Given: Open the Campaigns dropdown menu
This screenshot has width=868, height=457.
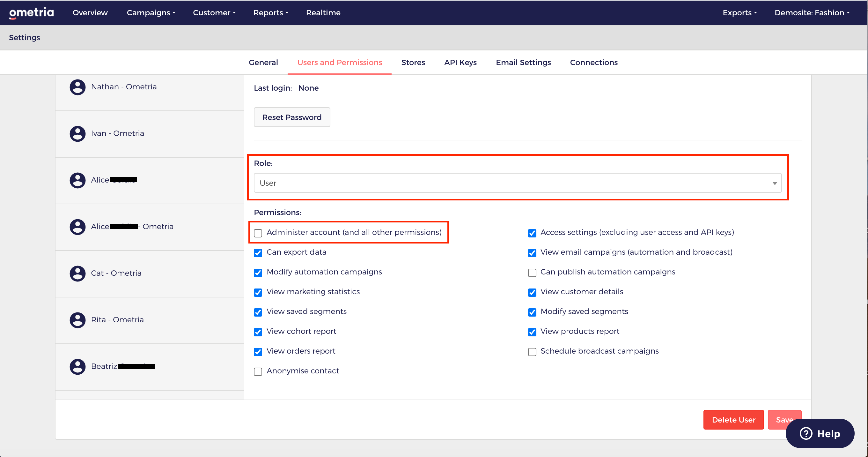Looking at the screenshot, I should pos(151,12).
